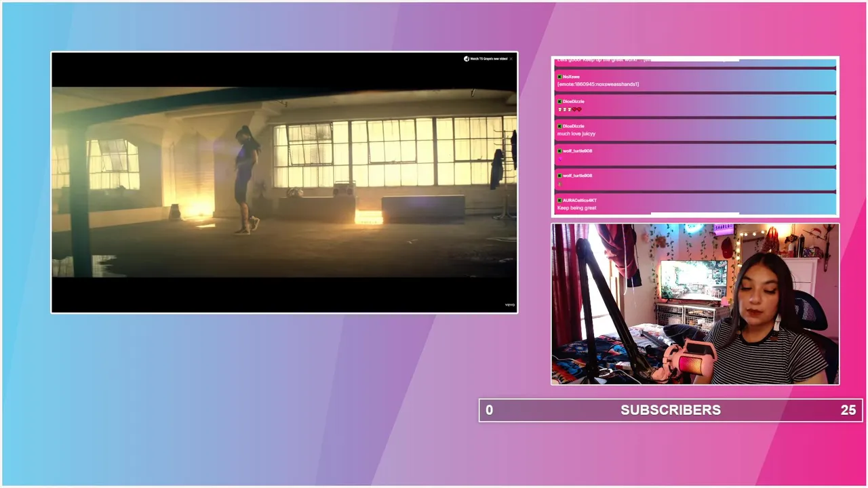Open the 'Watch TS Graye's new video' card
Screen dimensions: 868x488
(x=489, y=59)
